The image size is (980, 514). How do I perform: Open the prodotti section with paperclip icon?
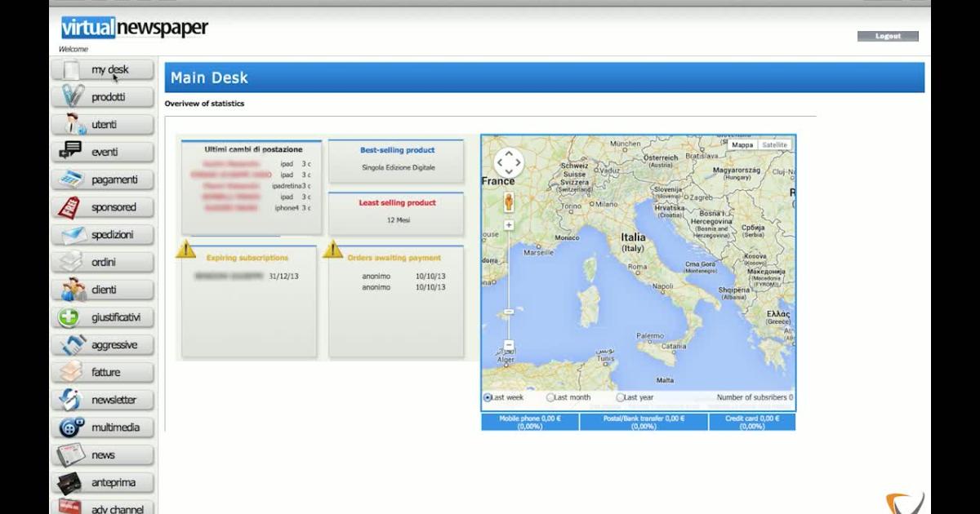click(x=73, y=97)
